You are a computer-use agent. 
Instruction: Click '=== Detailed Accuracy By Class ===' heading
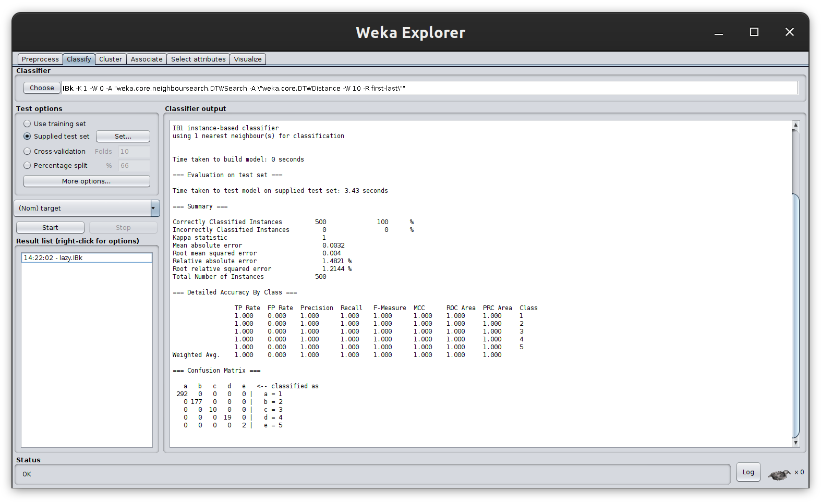tap(235, 292)
